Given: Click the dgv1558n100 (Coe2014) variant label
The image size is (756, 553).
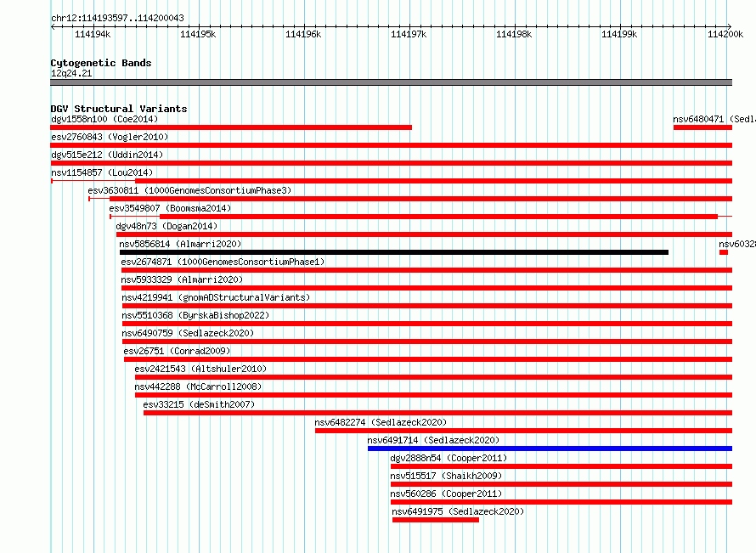Looking at the screenshot, I should click(x=104, y=119).
